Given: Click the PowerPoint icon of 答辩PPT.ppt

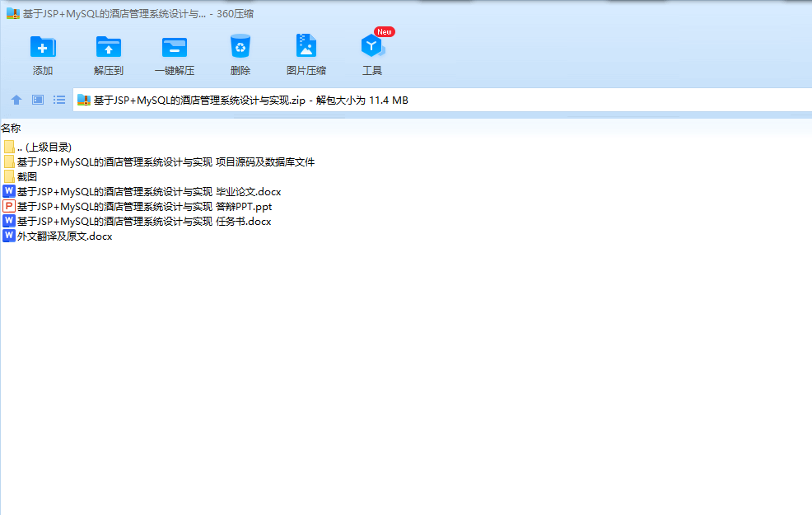Looking at the screenshot, I should [x=9, y=206].
